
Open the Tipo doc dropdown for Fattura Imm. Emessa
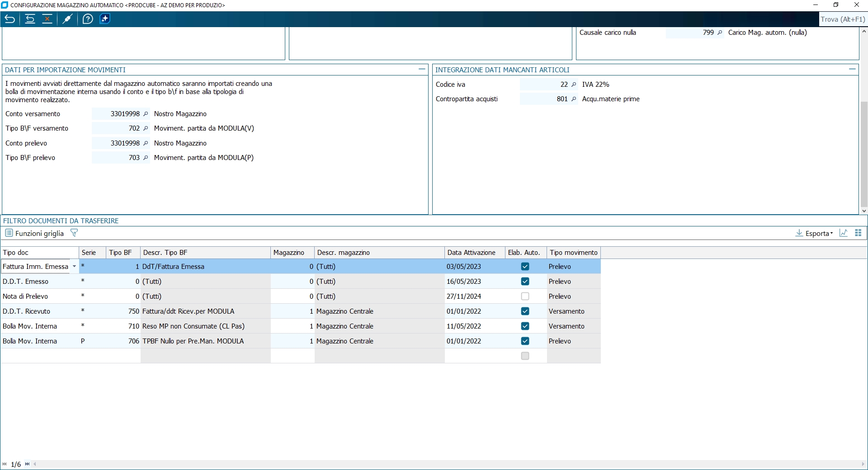(x=74, y=267)
